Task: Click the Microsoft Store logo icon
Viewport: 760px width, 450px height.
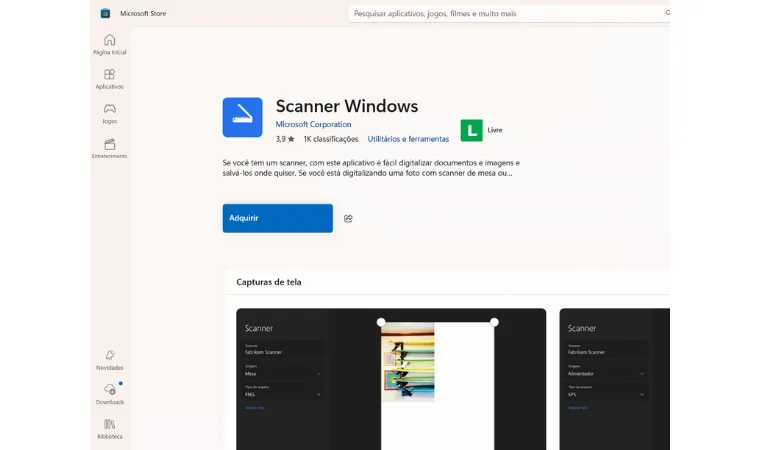Action: [105, 14]
